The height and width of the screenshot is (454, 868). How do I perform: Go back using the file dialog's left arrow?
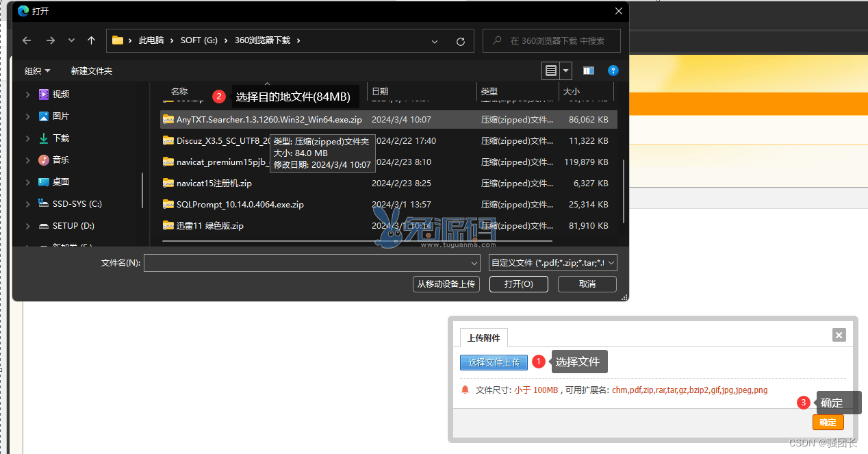[x=27, y=41]
